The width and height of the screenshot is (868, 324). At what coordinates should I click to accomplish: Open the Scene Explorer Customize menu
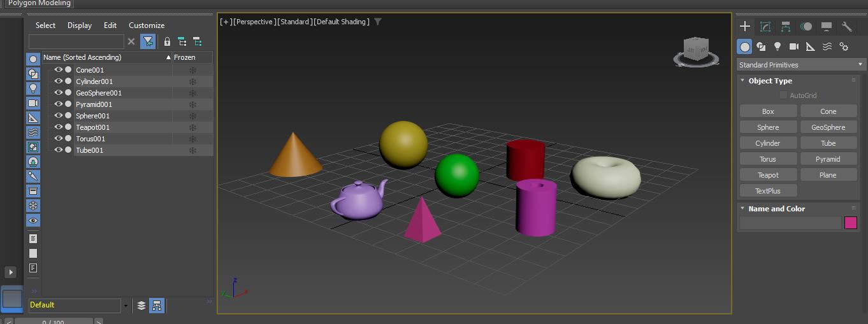147,25
